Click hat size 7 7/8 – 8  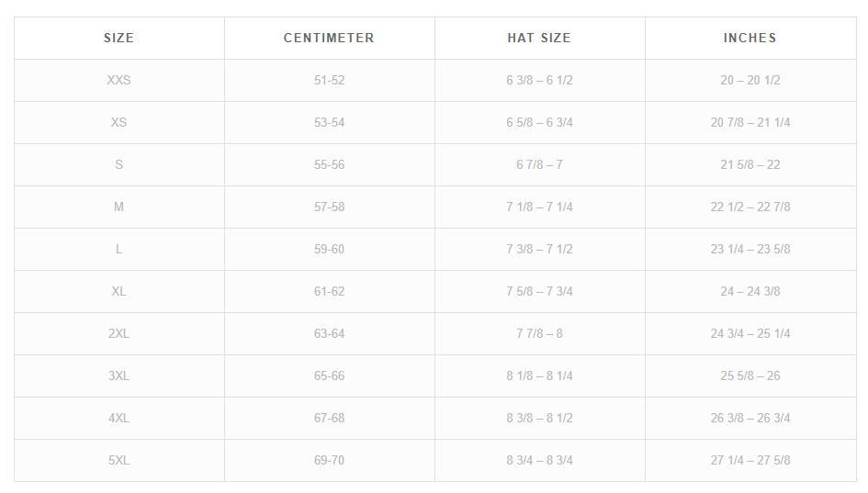point(539,333)
